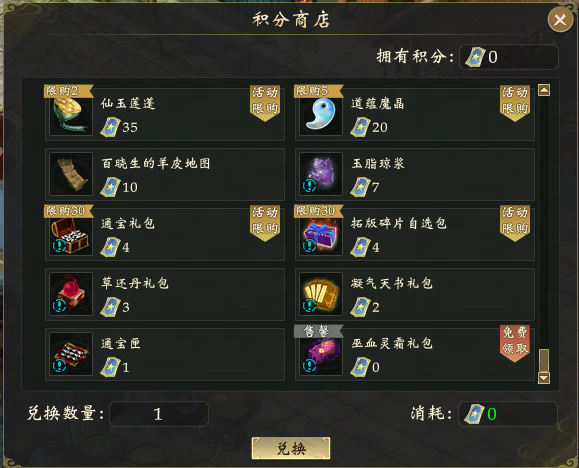The height and width of the screenshot is (468, 579).
Task: Choose the purple 玉脂琼浆 item icon
Action: tap(321, 174)
